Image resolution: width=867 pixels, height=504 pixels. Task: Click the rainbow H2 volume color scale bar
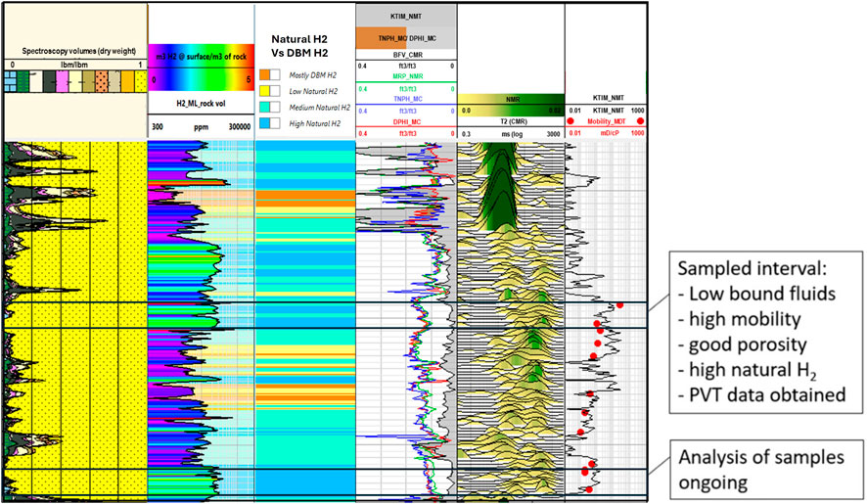201,69
